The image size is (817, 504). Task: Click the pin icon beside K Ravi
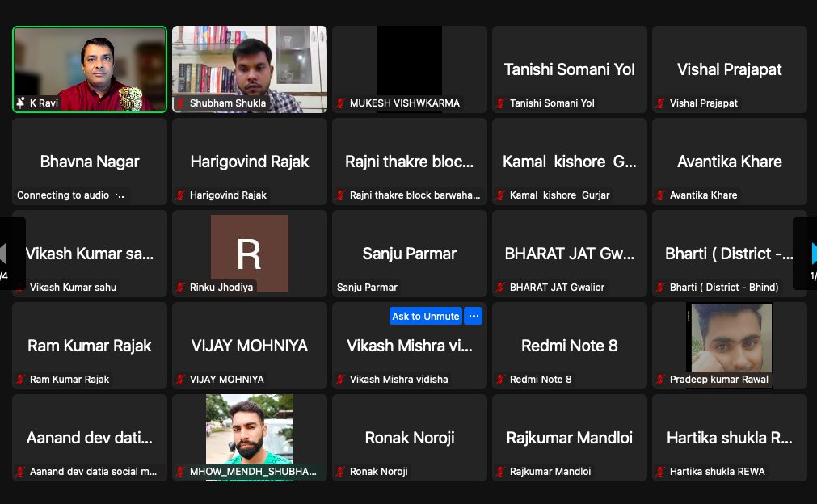click(x=21, y=103)
